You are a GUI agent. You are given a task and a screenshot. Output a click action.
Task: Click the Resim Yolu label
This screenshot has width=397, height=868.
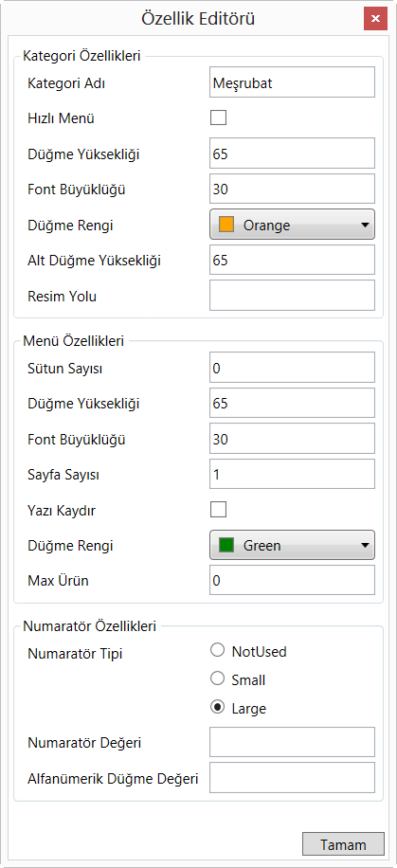pos(62,297)
